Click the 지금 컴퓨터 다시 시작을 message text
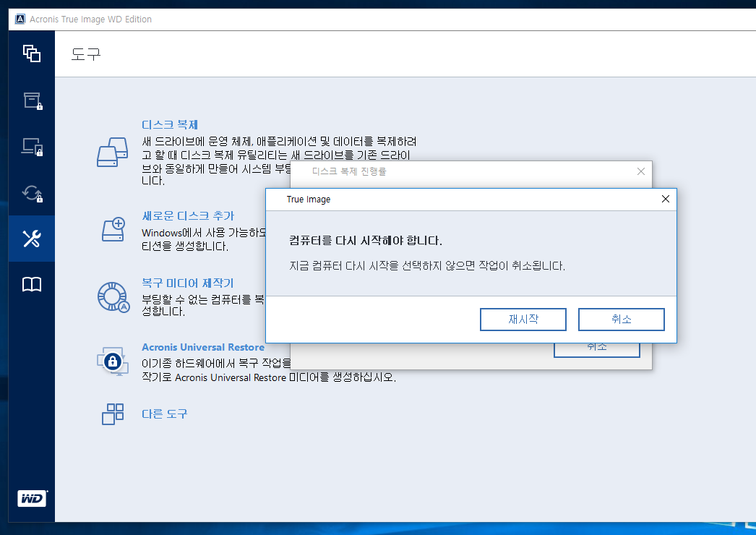 click(427, 266)
